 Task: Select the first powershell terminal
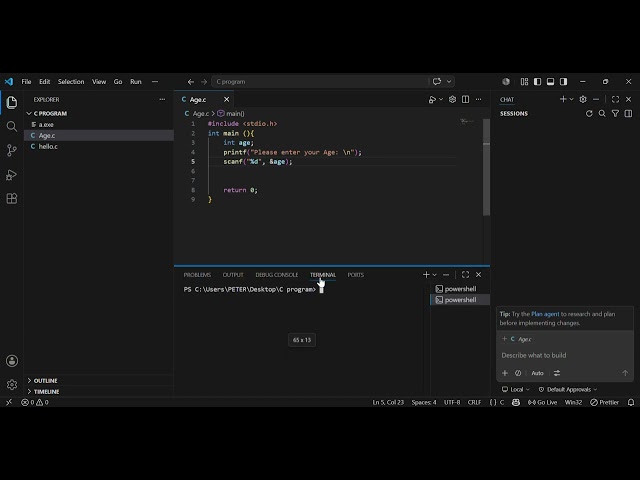point(460,289)
